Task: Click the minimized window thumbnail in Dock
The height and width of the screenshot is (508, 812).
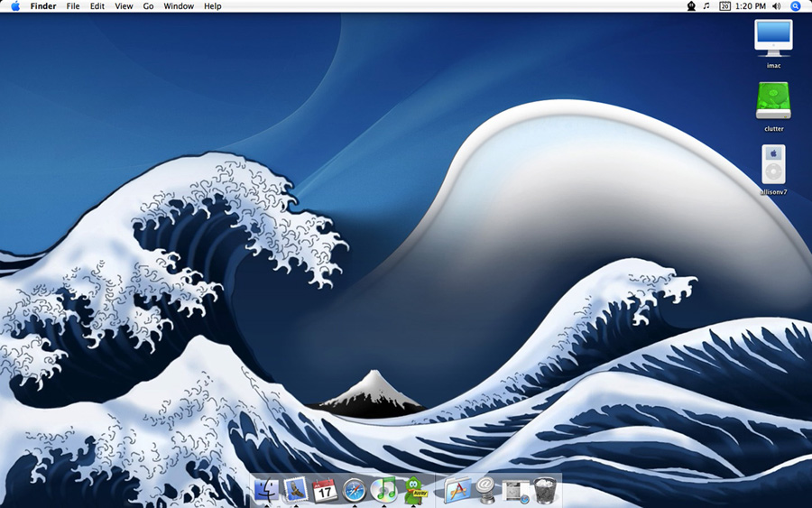Action: tap(516, 491)
